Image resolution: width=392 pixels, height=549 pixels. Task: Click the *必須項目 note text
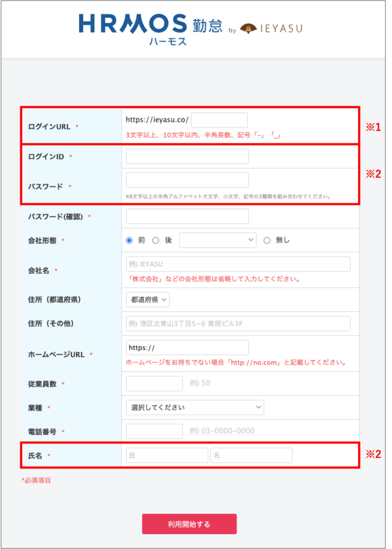coord(36,480)
